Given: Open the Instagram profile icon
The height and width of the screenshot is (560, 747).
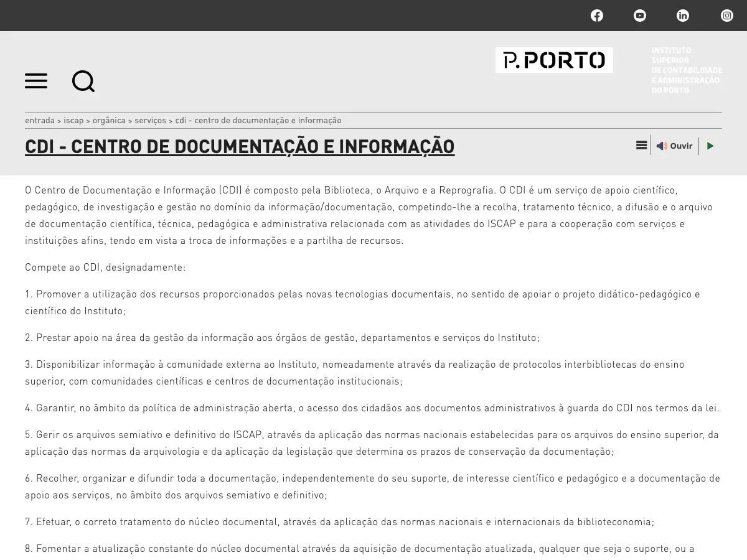Looking at the screenshot, I should (727, 16).
